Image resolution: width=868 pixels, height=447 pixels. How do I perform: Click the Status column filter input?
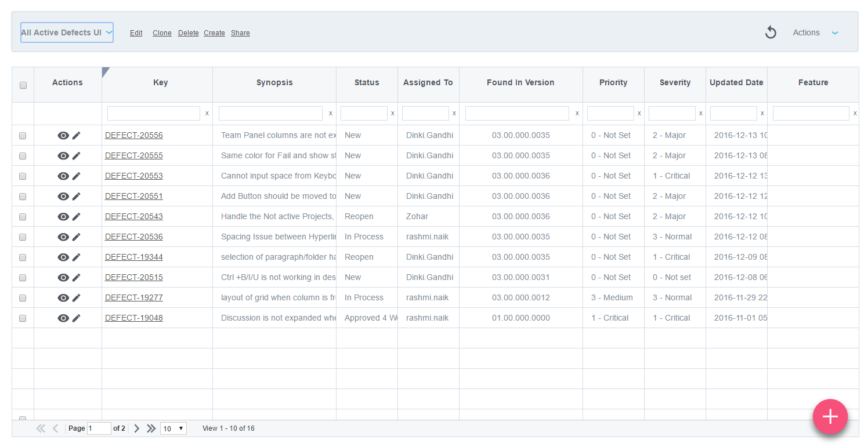(364, 113)
